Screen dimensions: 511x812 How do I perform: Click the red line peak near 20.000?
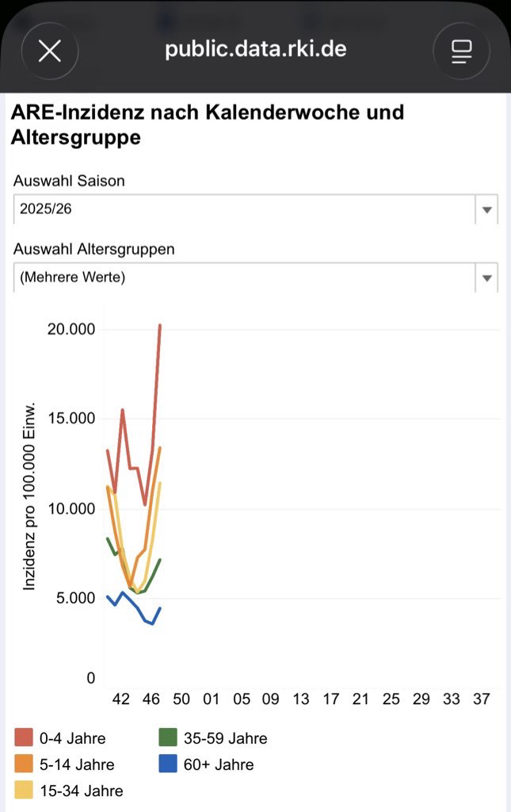[160, 325]
